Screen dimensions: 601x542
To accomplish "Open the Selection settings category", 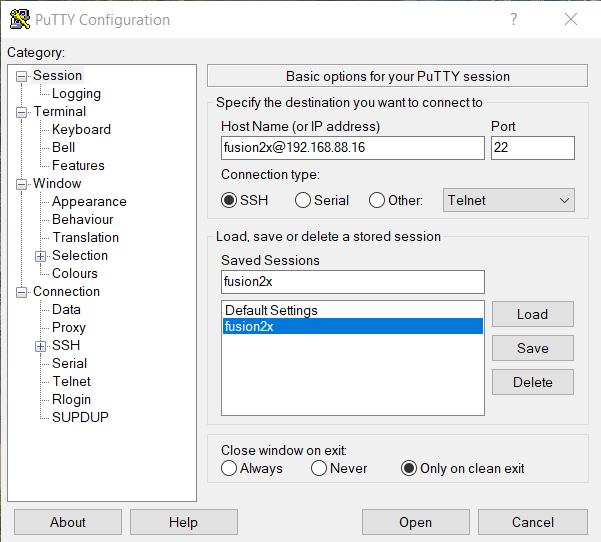I will 80,256.
